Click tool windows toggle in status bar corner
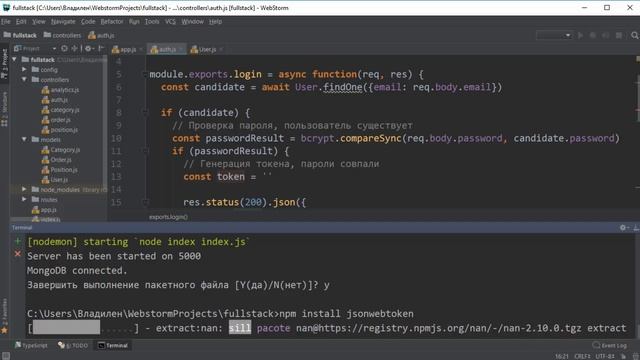The height and width of the screenshot is (360, 640). point(5,356)
